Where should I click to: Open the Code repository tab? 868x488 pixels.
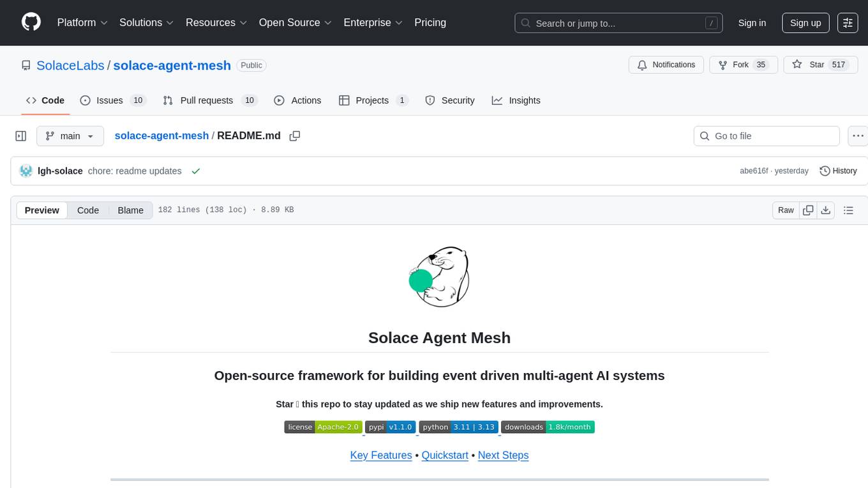coord(45,100)
